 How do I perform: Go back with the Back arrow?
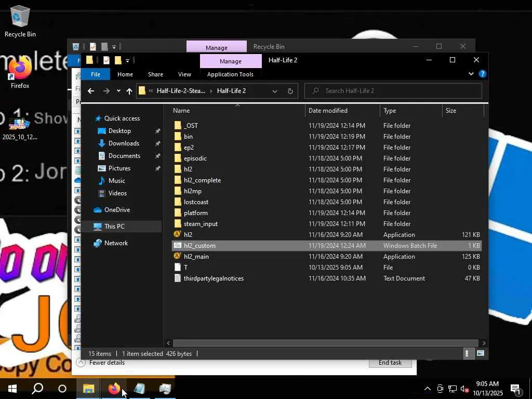(90, 91)
